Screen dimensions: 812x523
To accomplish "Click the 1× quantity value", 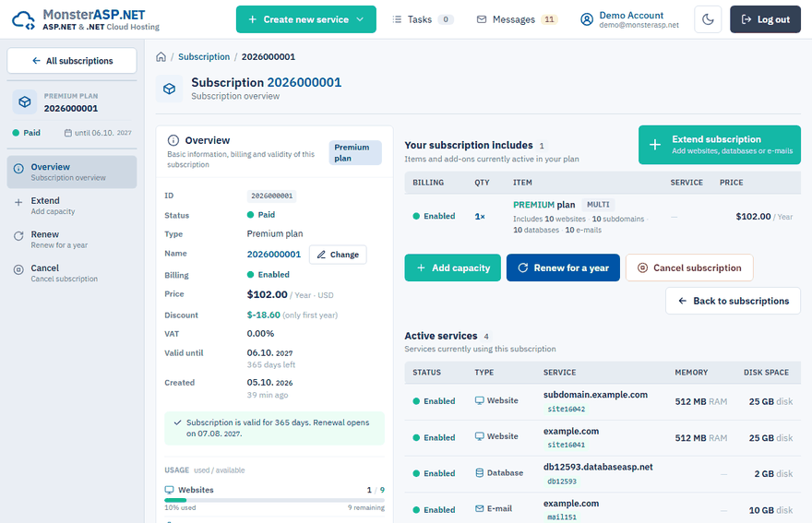I will pos(480,217).
